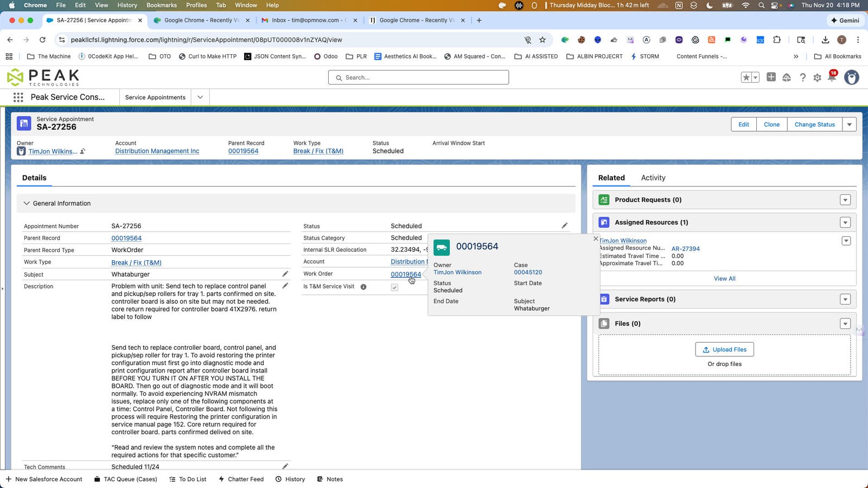The image size is (868, 488).
Task: Open the Salesforce notifications bell
Action: pos(832,78)
